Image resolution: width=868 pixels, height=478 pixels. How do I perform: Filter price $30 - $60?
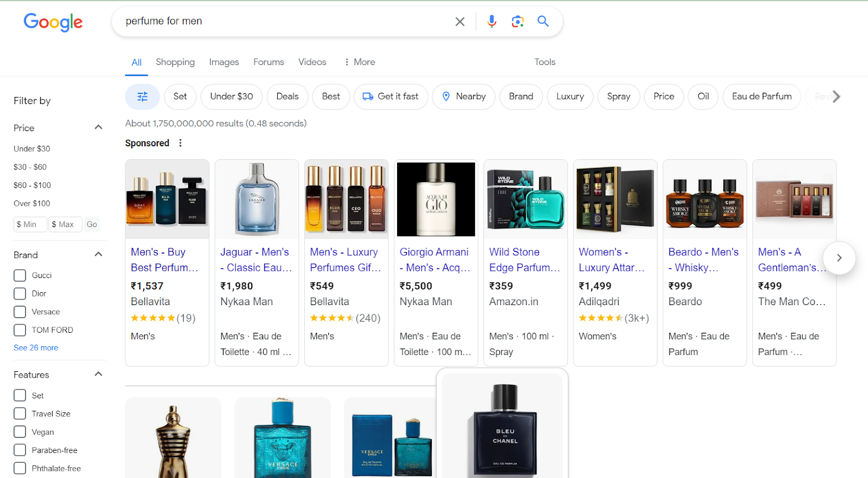30,167
